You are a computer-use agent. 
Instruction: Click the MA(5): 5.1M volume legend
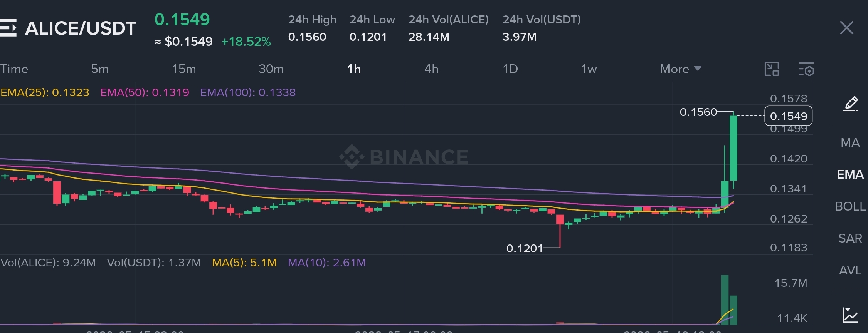tap(244, 263)
